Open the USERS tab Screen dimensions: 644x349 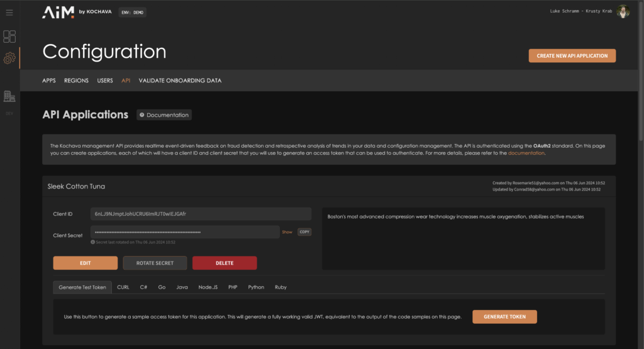click(105, 80)
